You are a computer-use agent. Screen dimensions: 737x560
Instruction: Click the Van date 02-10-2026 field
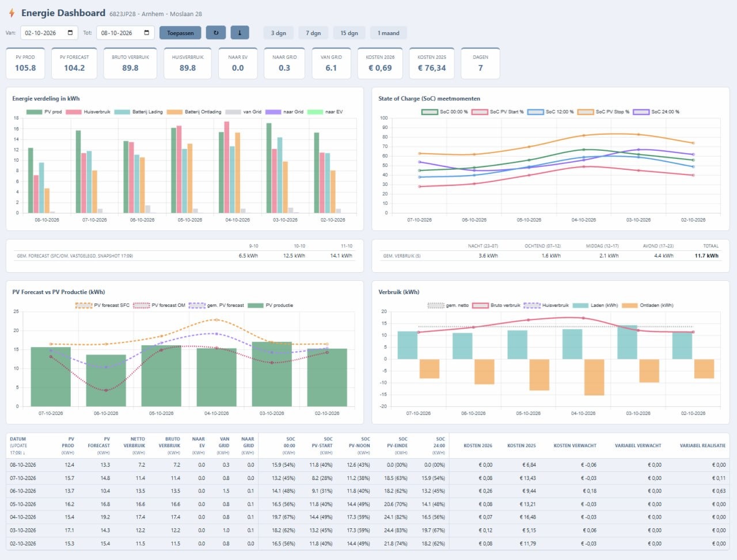click(x=49, y=33)
